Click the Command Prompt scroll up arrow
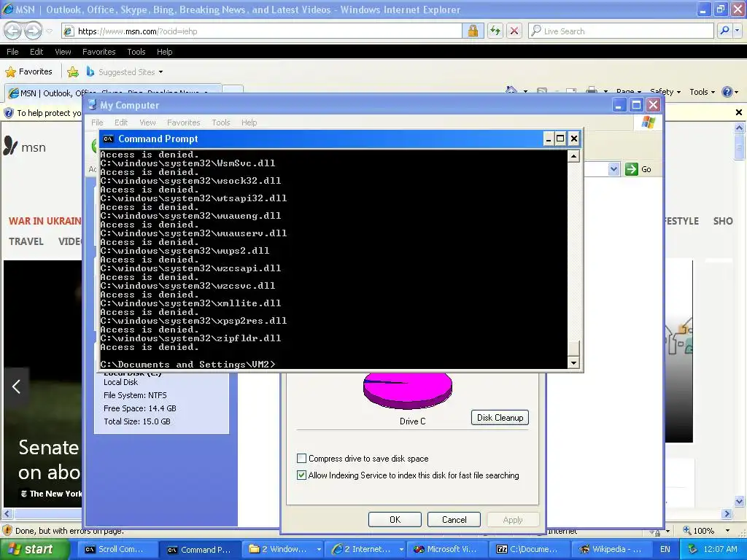The width and height of the screenshot is (747, 560). (x=573, y=156)
